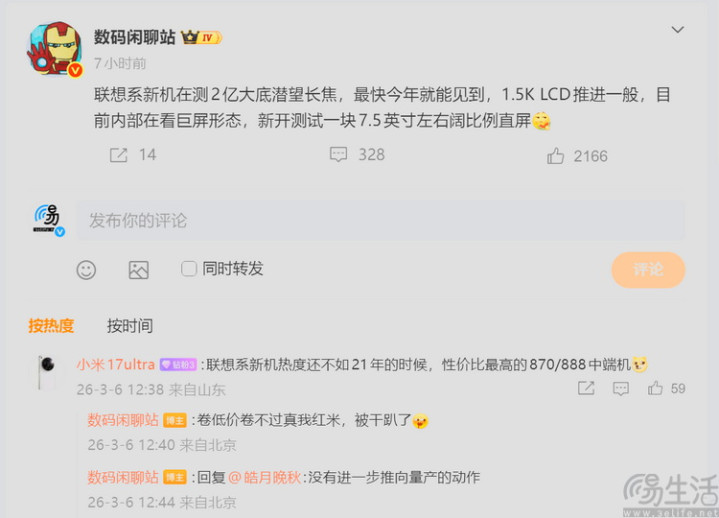Enable the 同时转发 checkbox
Screen dimensions: 719x518
click(x=189, y=269)
